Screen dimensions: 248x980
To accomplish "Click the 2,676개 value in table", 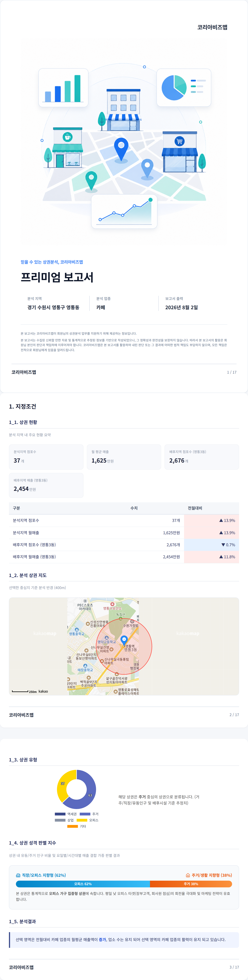I will [x=173, y=545].
